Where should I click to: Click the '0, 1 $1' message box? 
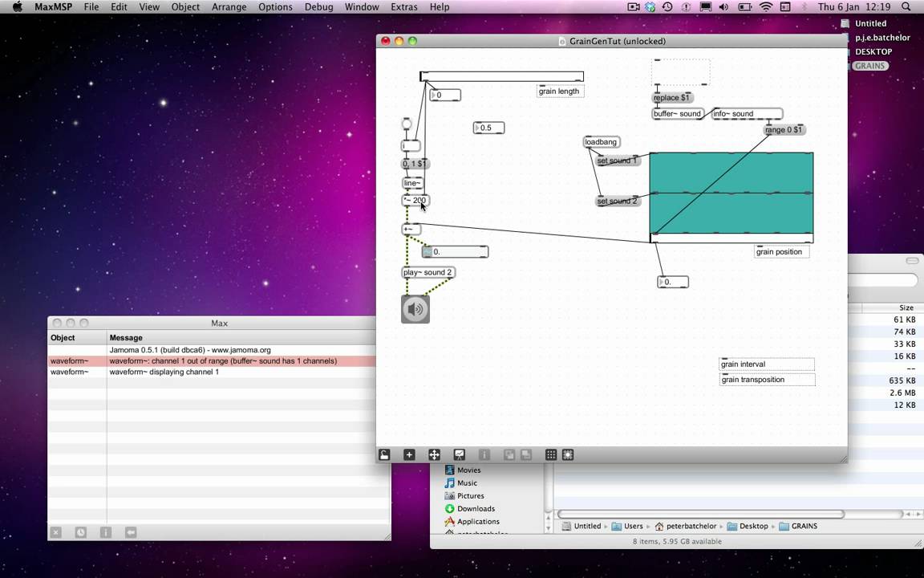415,164
